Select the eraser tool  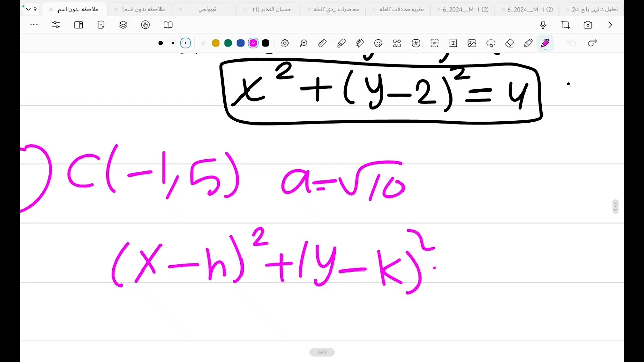tap(509, 43)
